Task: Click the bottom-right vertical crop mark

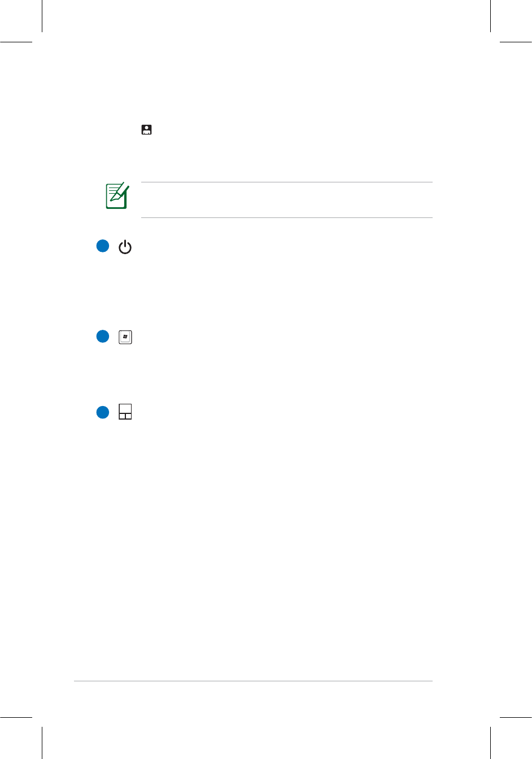Action: click(490, 743)
